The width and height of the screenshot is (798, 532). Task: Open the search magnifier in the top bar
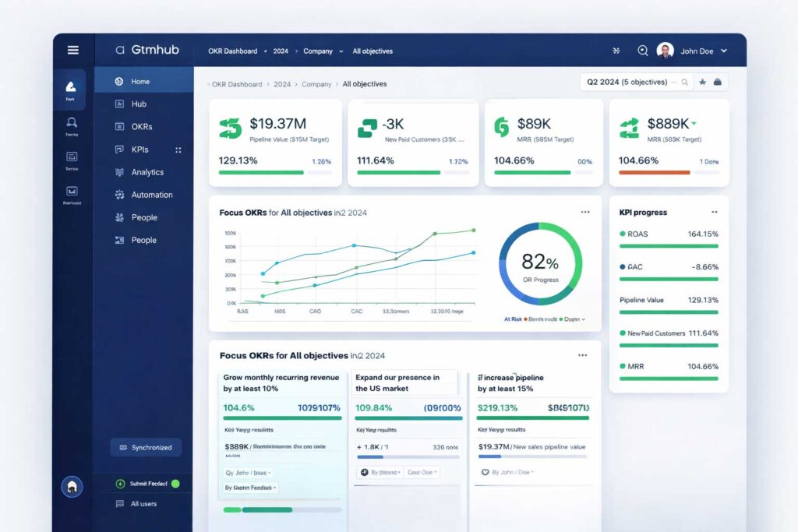coord(642,51)
